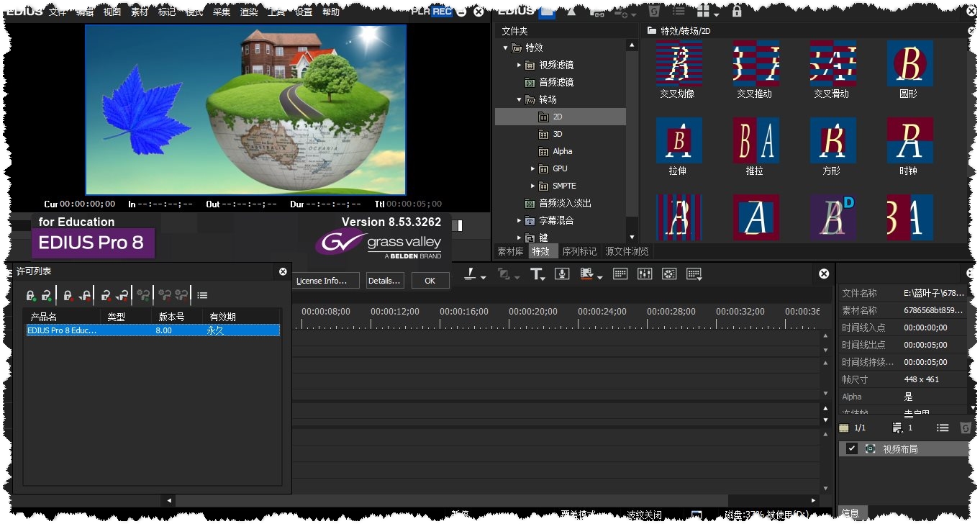This screenshot has height=524, width=980.
Task: Close the 许可列表 license panel
Action: 283,271
